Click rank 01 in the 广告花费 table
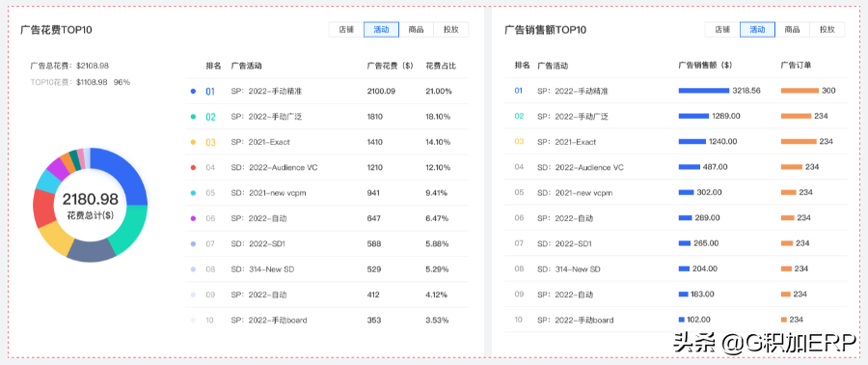Image resolution: width=868 pixels, height=365 pixels. [x=210, y=92]
